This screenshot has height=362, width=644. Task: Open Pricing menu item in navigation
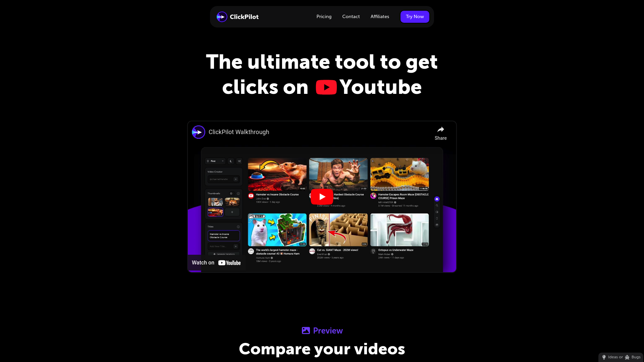point(324,16)
